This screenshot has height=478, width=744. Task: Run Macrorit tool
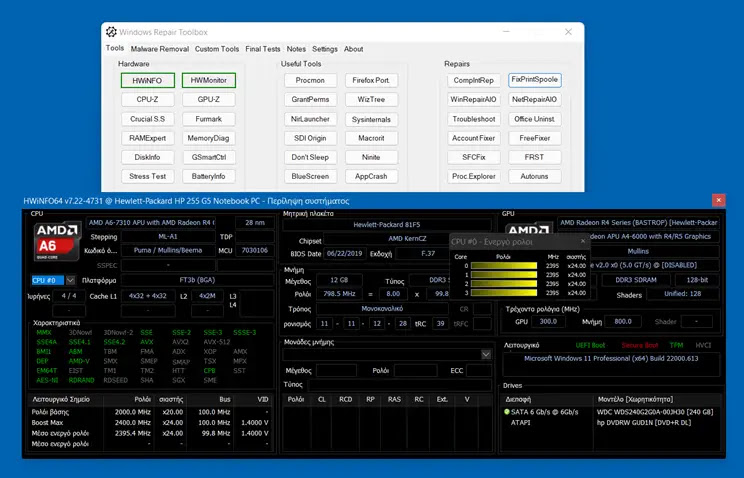pyautogui.click(x=371, y=138)
